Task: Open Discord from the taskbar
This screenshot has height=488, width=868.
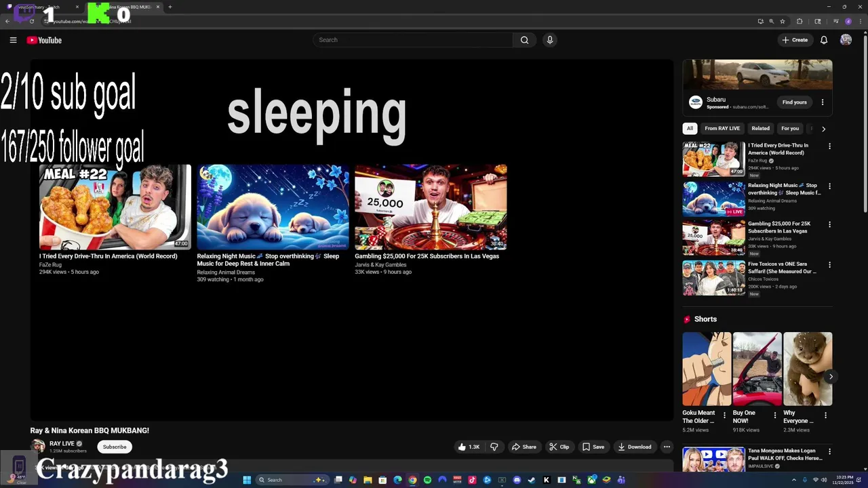Action: pyautogui.click(x=517, y=480)
